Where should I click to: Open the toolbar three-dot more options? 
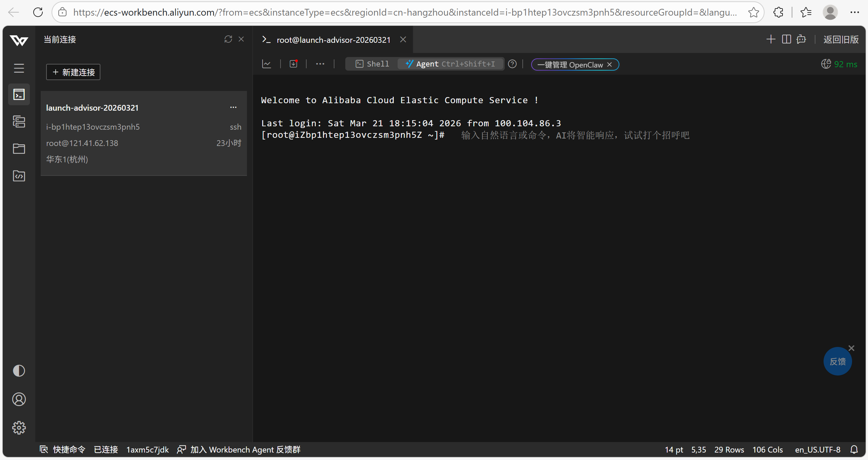[320, 64]
